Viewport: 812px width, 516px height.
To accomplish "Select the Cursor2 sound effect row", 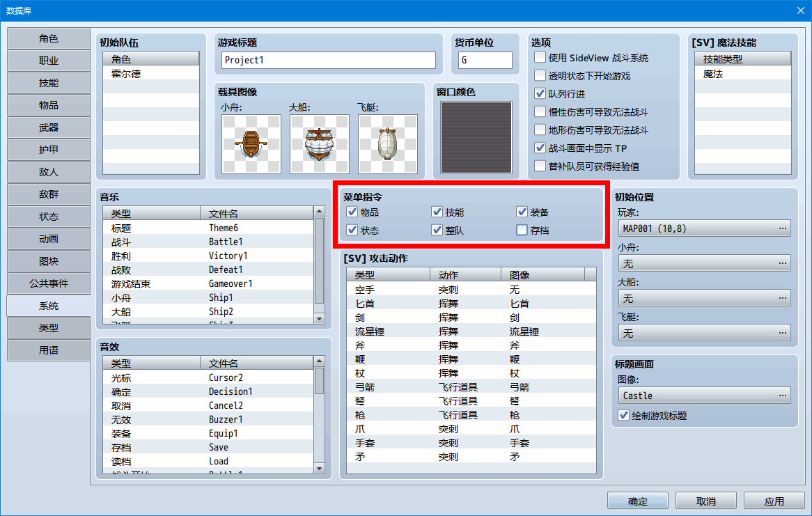I will pyautogui.click(x=209, y=377).
